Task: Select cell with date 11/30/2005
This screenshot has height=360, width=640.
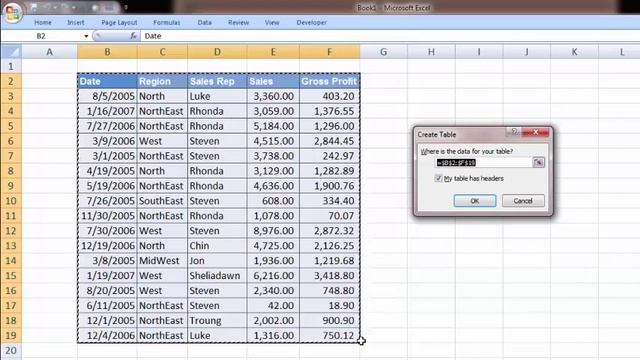Action: [107, 216]
